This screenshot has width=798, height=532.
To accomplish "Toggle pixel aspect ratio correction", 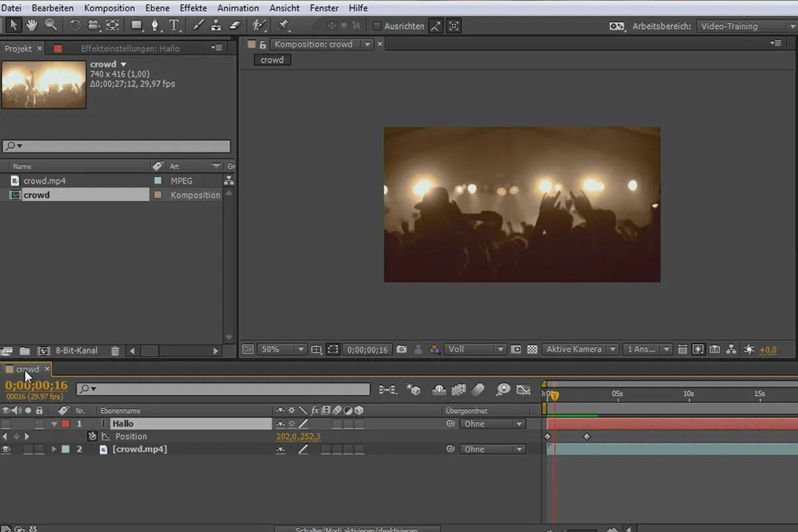I will point(682,349).
